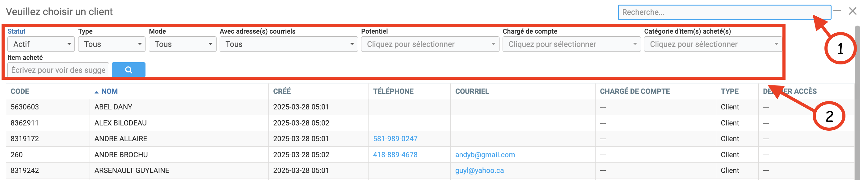Open the Statut dropdown showing Actif
Image resolution: width=868 pixels, height=180 pixels.
(41, 44)
